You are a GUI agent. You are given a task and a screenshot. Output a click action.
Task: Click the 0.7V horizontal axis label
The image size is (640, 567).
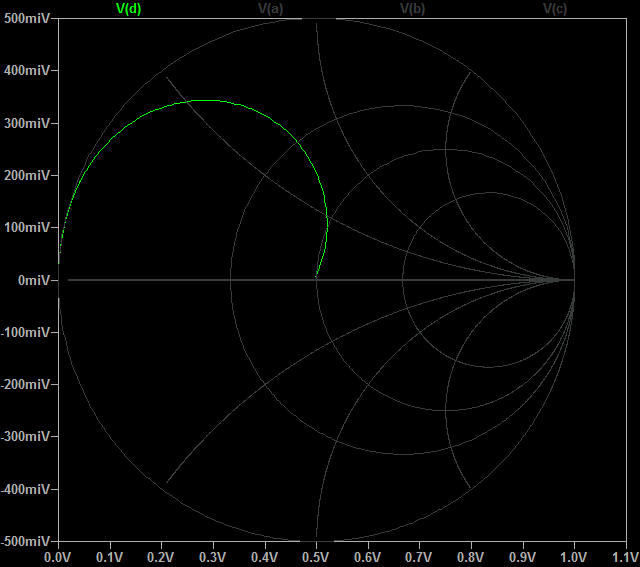point(419,557)
